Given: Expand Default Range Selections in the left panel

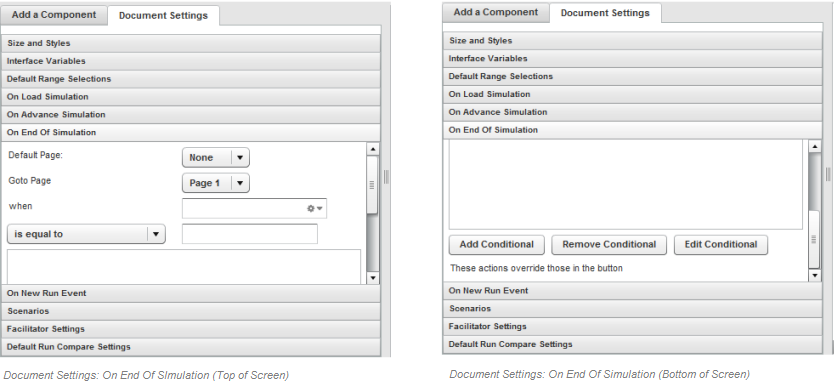Looking at the screenshot, I should 190,79.
